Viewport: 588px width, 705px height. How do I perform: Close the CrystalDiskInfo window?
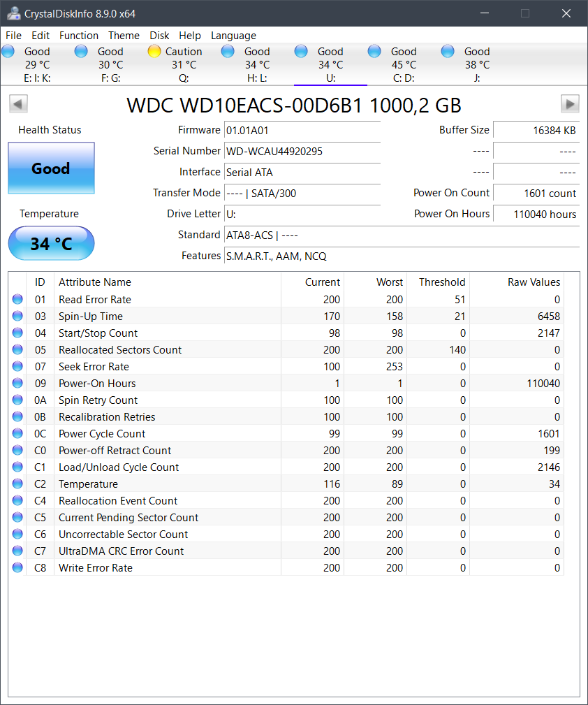[566, 13]
